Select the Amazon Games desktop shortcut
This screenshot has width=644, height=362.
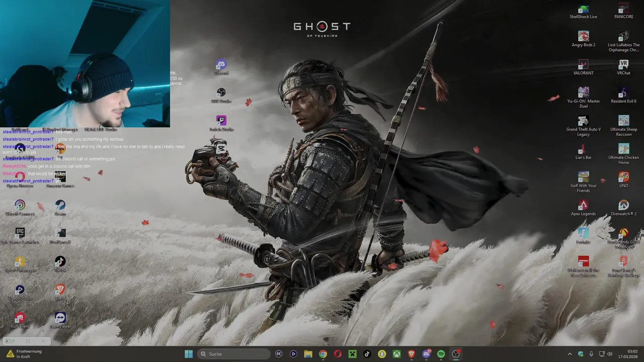click(x=60, y=179)
